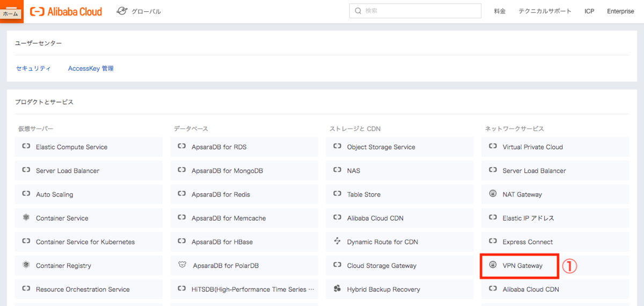The height and width of the screenshot is (306, 644).
Task: Click the Dynamic Route for CDN icon
Action: coord(337,241)
